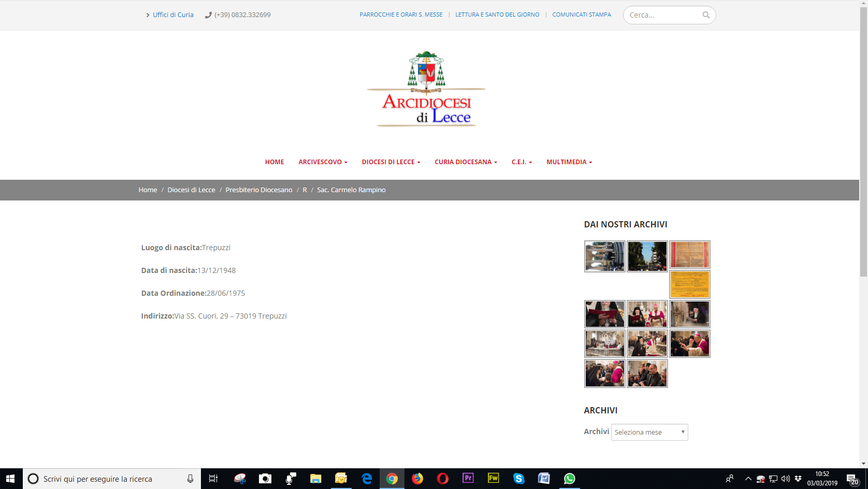
Task: Click the Arcidiocesi di Lecce logo
Action: point(426,89)
